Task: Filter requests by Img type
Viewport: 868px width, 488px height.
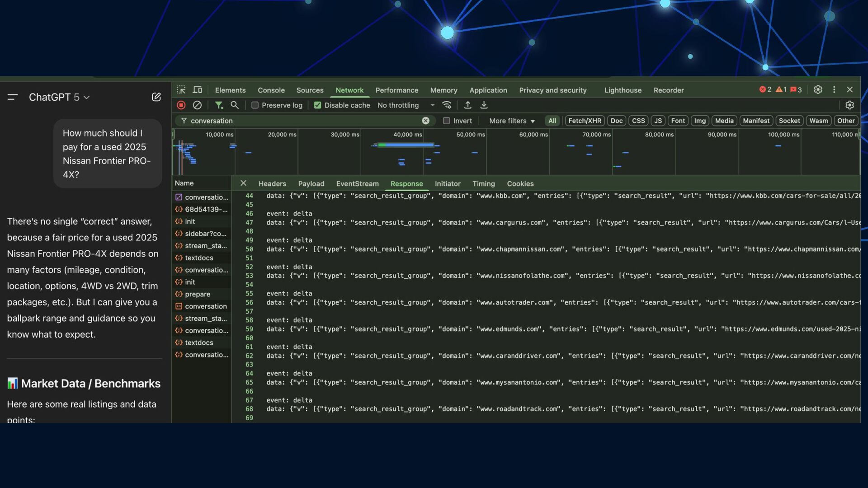Action: pos(700,121)
